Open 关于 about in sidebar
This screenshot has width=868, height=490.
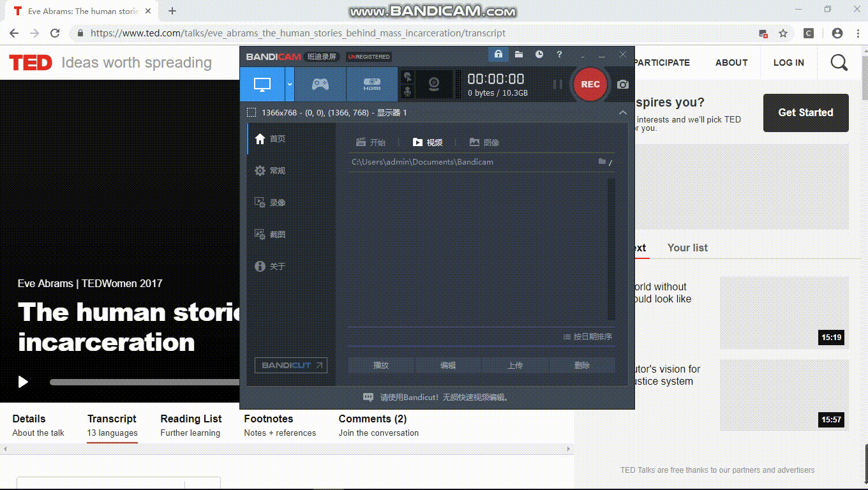click(x=271, y=267)
